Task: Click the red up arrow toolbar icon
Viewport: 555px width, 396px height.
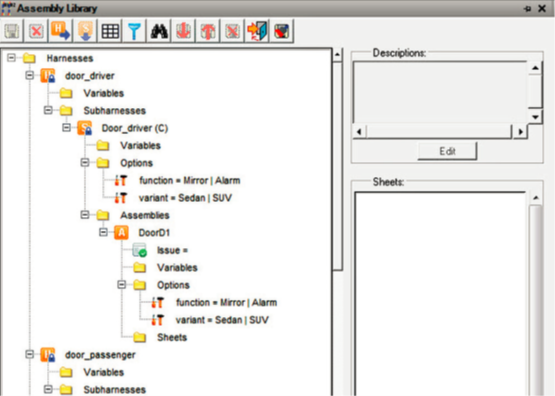Action: click(208, 31)
